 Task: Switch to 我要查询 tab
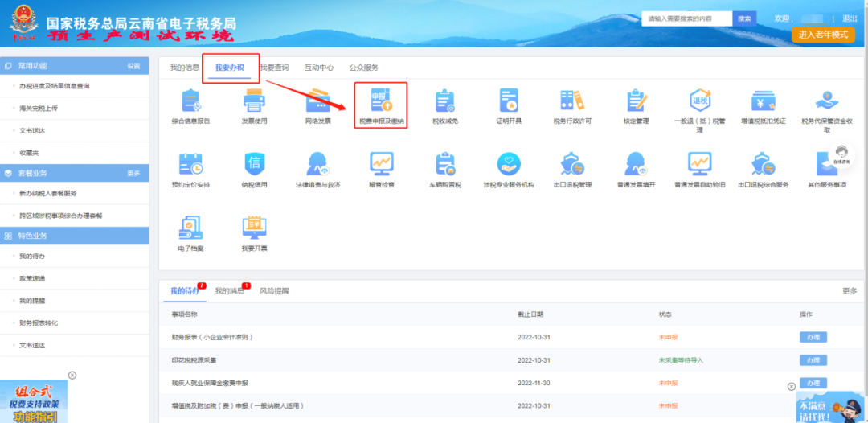[275, 68]
